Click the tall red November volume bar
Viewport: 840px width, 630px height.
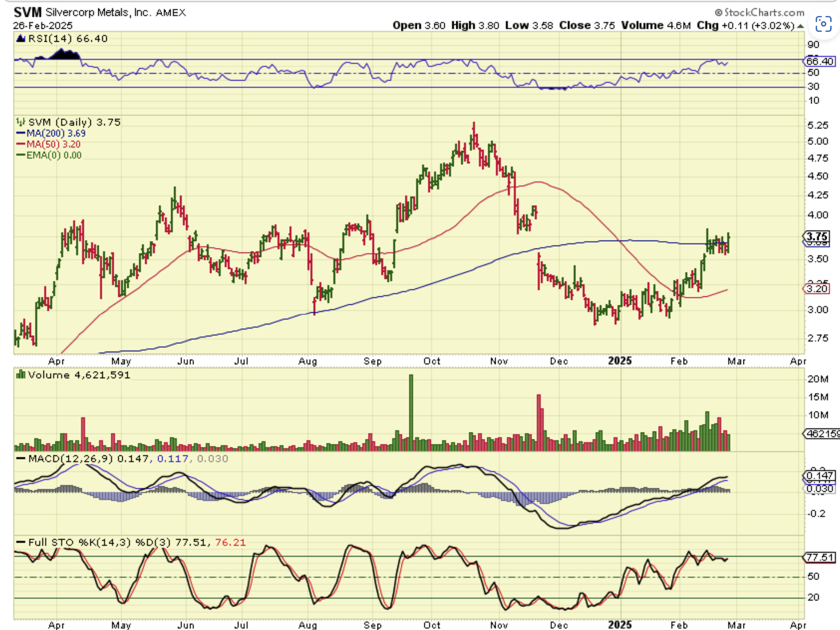point(539,422)
